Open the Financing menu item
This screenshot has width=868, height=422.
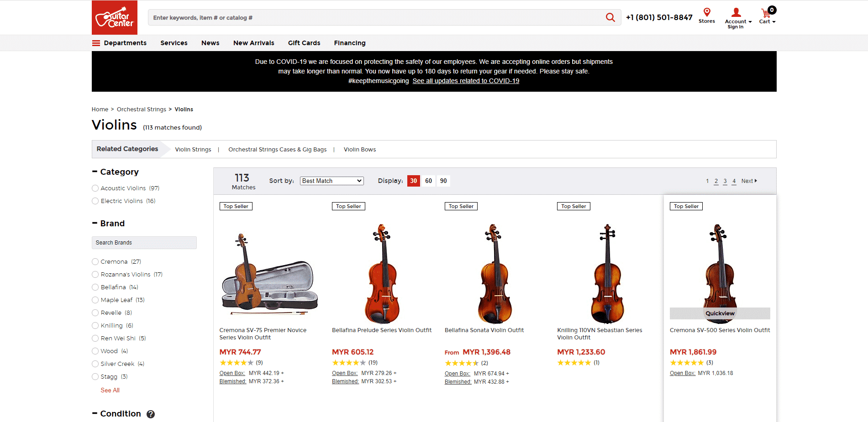pos(350,43)
